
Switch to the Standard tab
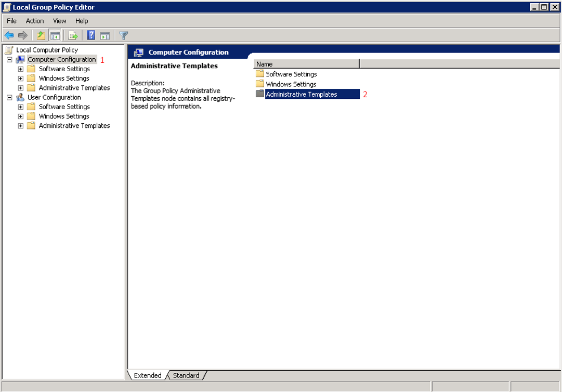click(x=186, y=375)
